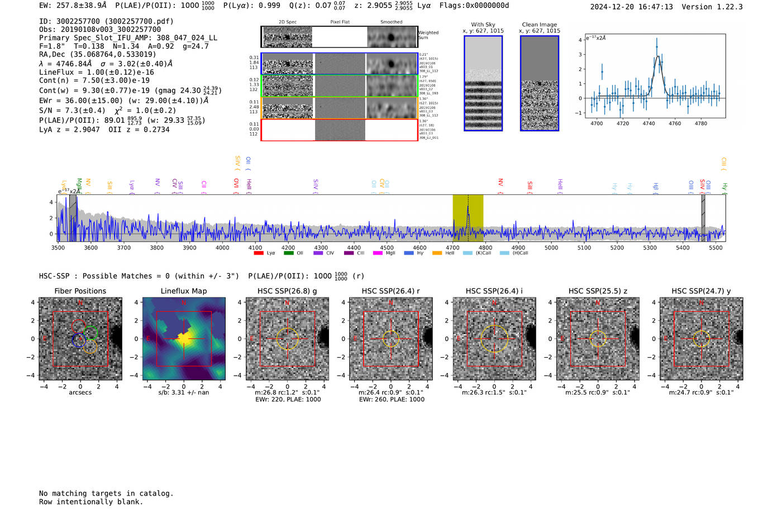The height and width of the screenshot is (532, 782).
Task: Click 'No matching targets in catalog.' text
Action: click(x=106, y=493)
